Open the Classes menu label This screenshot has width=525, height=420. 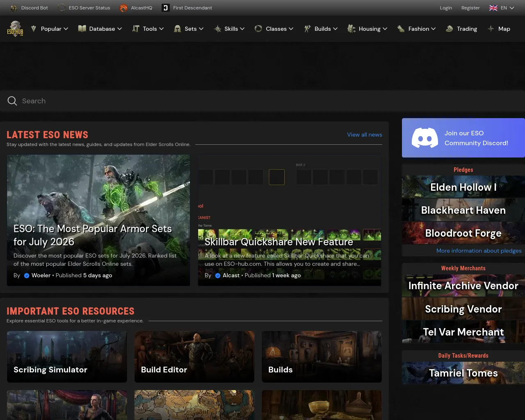(x=276, y=29)
